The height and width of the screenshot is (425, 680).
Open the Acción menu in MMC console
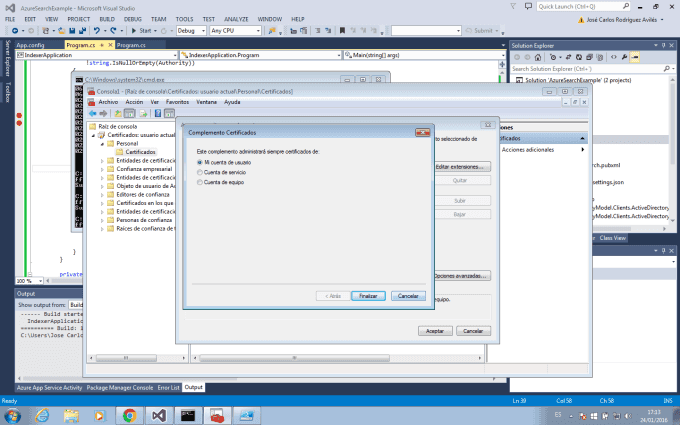134,102
